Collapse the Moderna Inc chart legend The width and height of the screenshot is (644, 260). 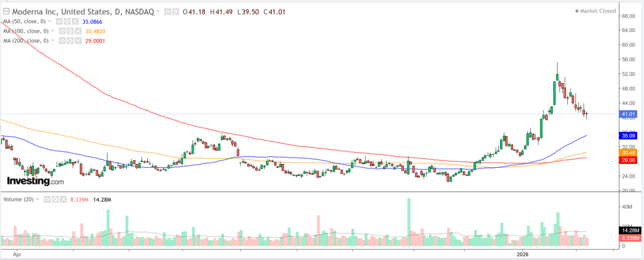[6, 12]
